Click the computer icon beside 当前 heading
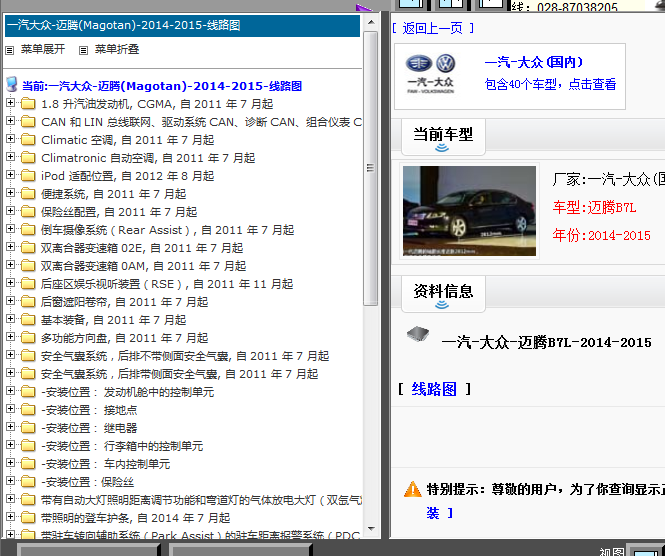Viewport: 665px width, 556px height. (x=11, y=84)
